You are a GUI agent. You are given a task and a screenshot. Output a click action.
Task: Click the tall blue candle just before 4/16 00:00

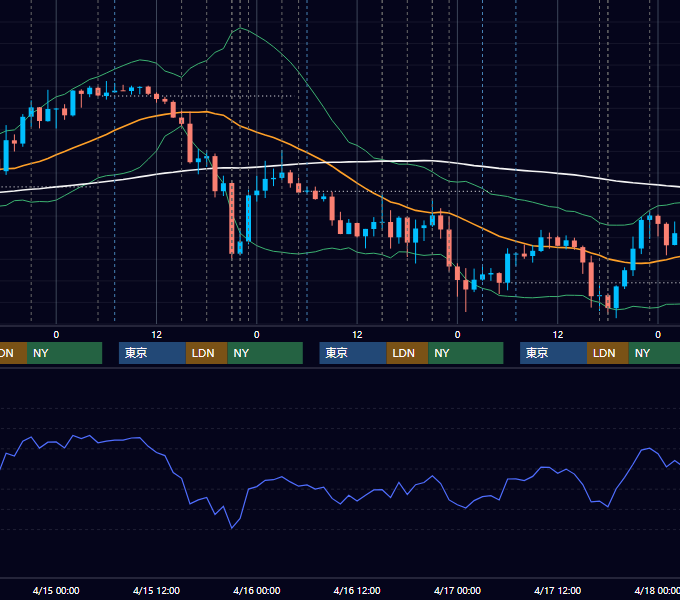(248, 218)
